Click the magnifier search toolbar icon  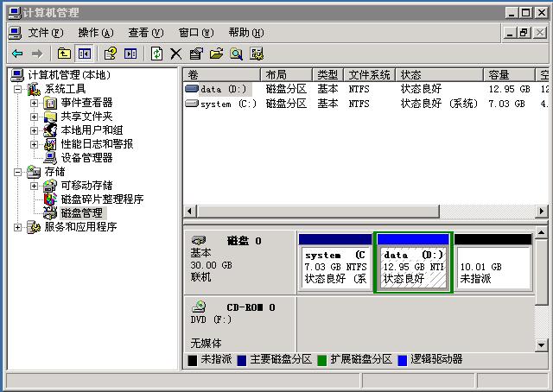pos(236,54)
